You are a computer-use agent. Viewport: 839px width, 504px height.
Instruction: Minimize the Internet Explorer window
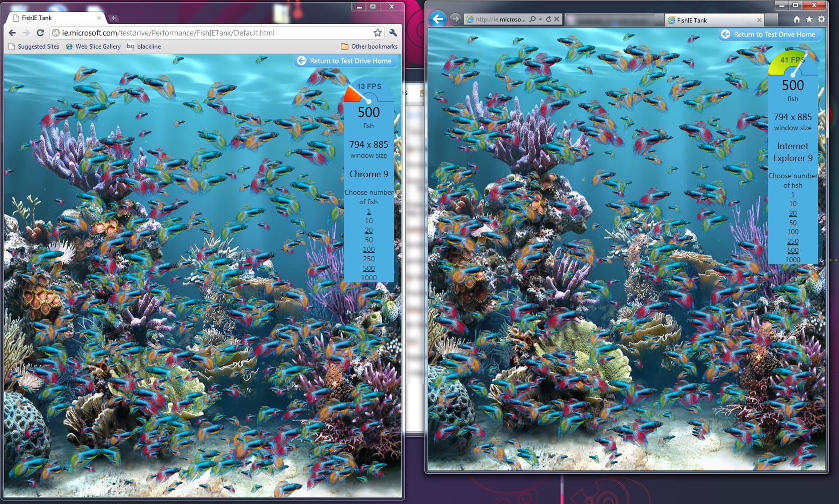[782, 5]
